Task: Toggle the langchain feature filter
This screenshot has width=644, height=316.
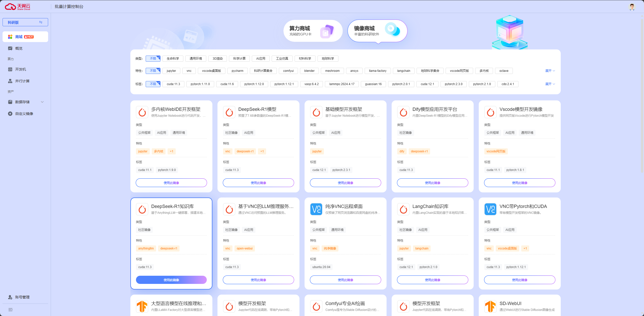Action: [404, 71]
